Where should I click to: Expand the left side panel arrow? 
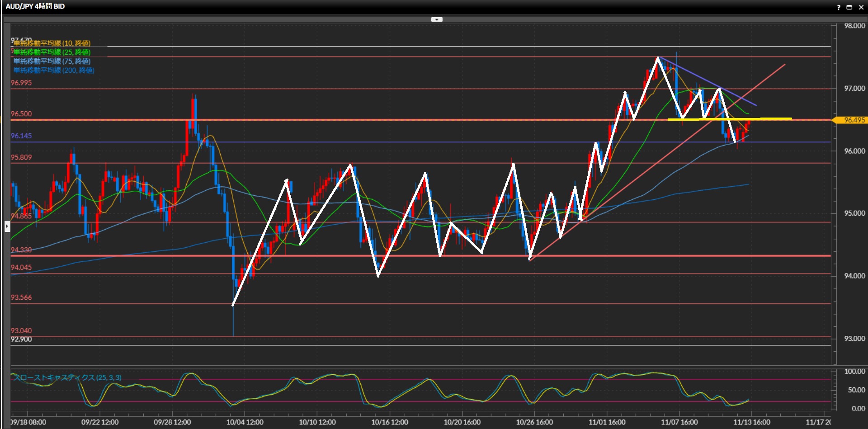[x=7, y=226]
